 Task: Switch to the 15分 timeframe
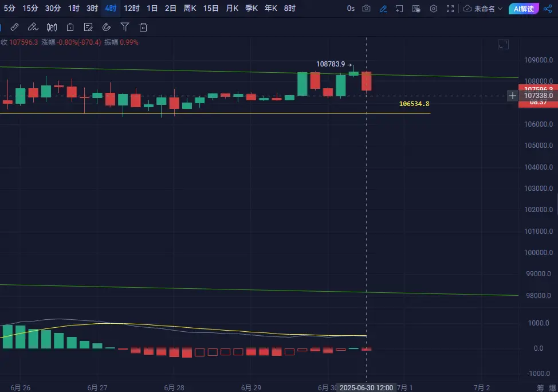(30, 8)
